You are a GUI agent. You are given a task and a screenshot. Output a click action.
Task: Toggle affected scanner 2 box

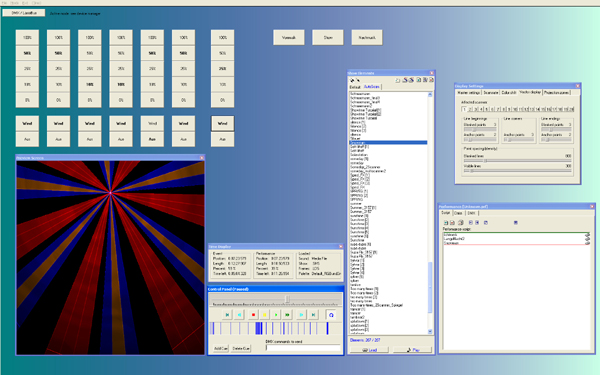[x=470, y=109]
